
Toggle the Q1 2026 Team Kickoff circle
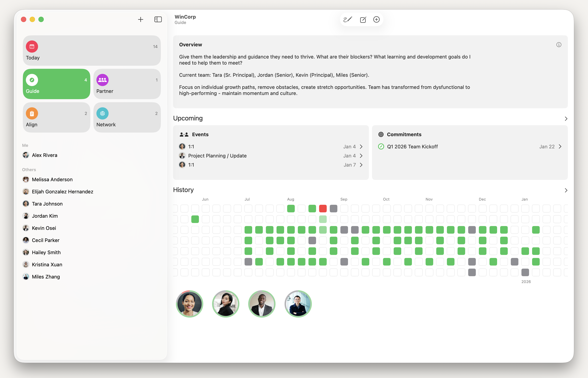point(381,146)
